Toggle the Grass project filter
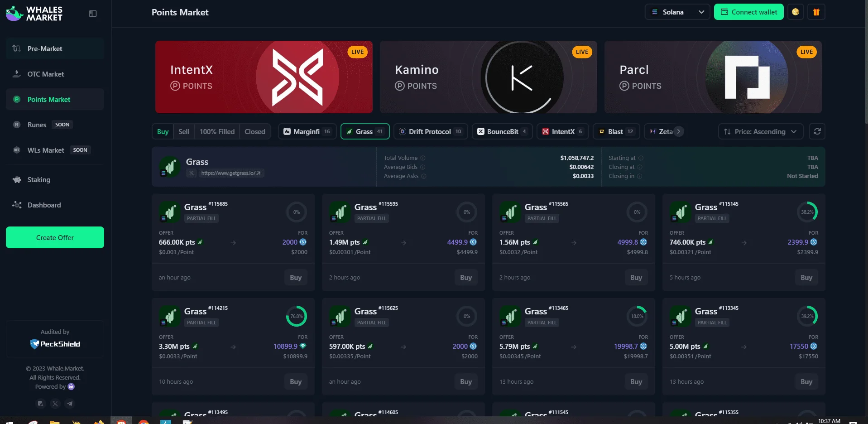Viewport: 868px width, 424px height. coord(365,131)
